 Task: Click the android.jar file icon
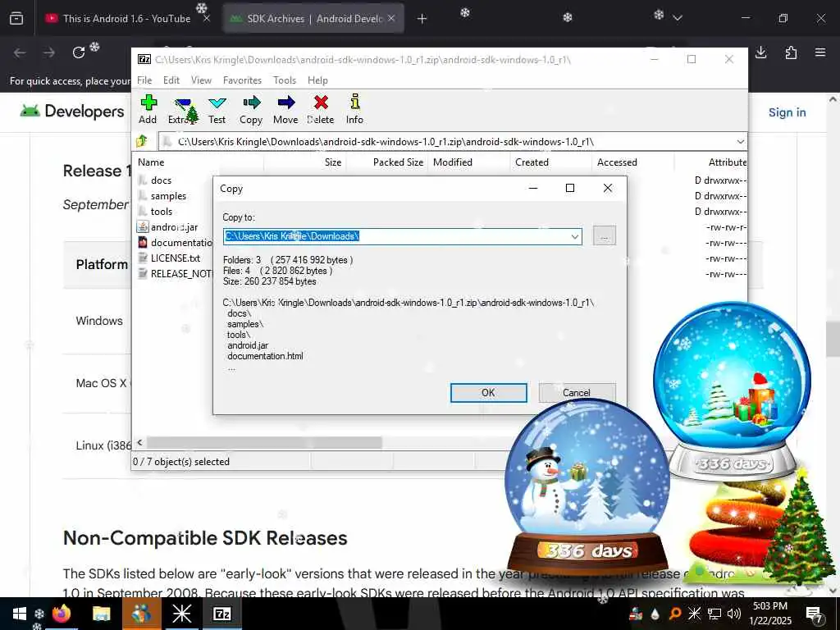[143, 227]
